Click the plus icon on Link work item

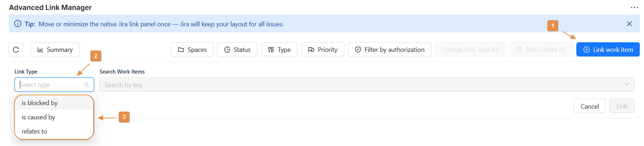(x=587, y=50)
